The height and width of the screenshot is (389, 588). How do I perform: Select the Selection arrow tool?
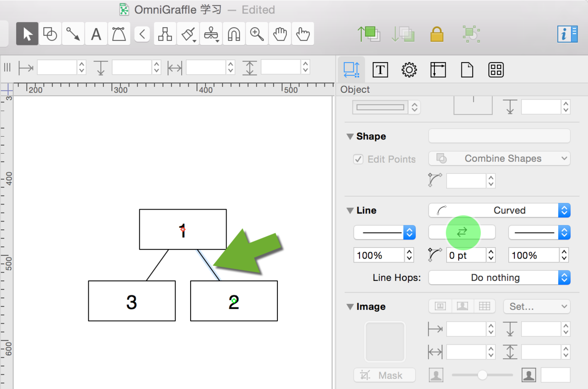[27, 34]
